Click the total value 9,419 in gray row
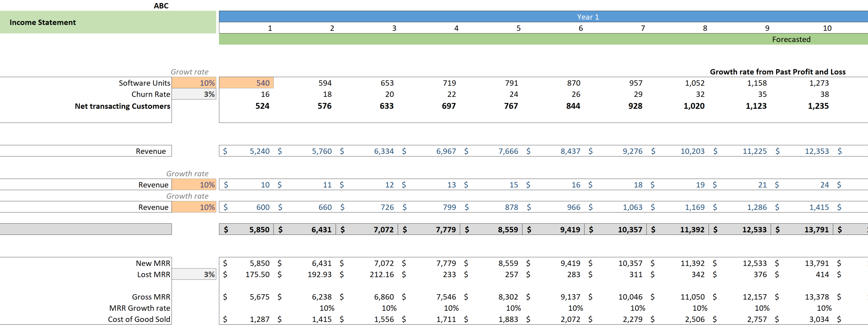The image size is (868, 325). [x=570, y=229]
